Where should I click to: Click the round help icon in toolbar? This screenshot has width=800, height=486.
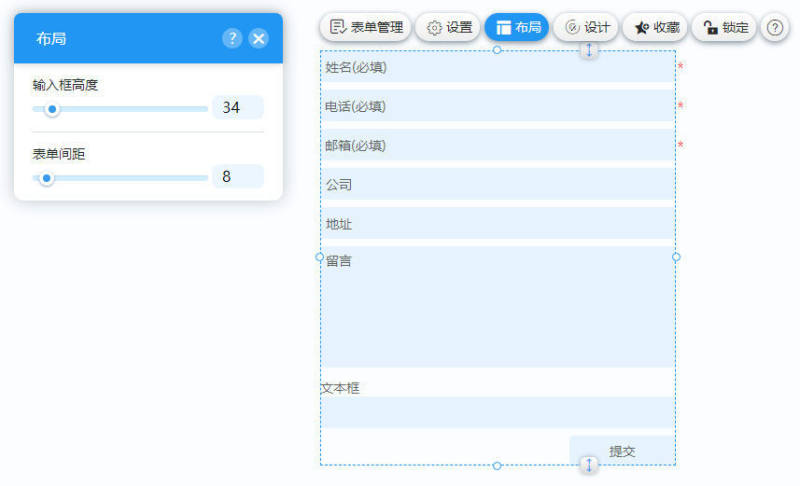coord(775,28)
